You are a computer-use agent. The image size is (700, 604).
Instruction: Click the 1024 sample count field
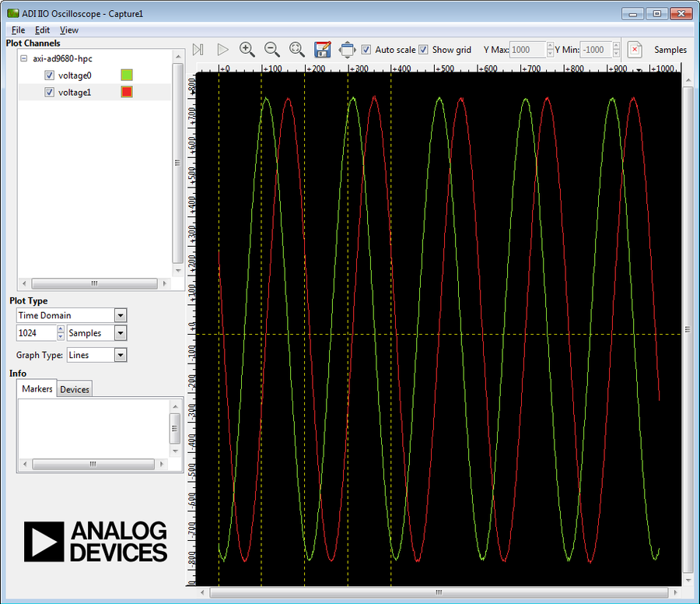(37, 333)
